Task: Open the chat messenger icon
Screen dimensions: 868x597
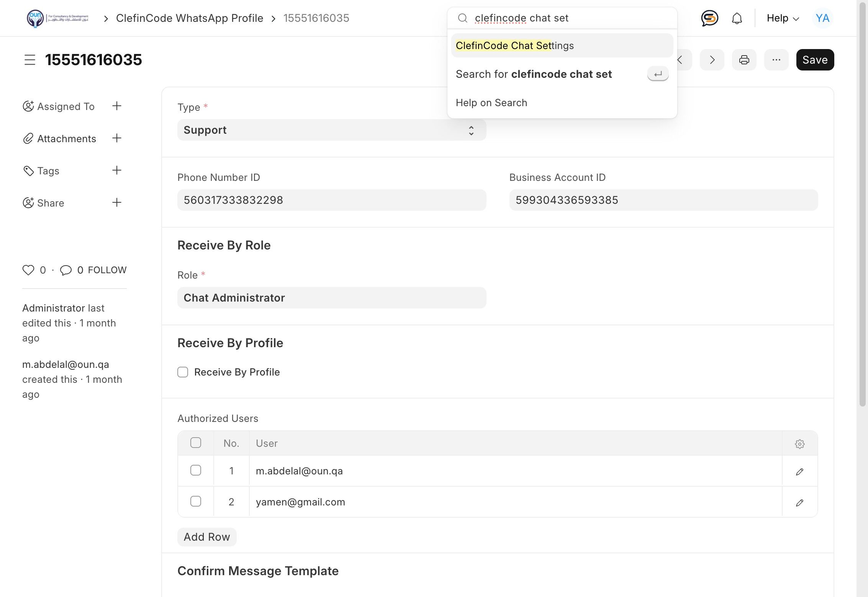Action: coord(709,18)
